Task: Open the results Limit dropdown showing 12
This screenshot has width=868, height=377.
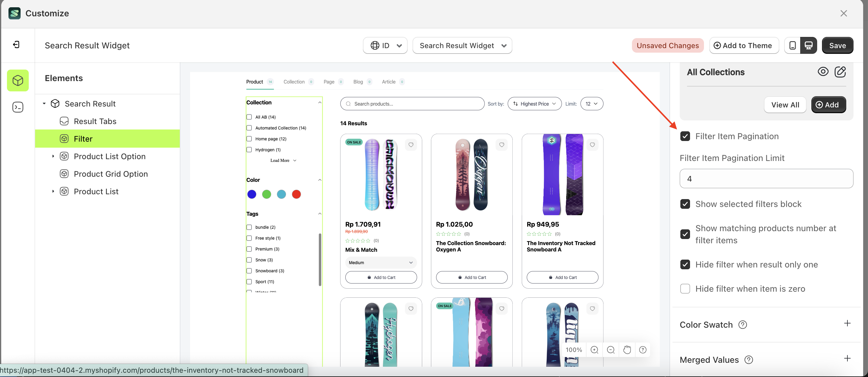Action: (592, 103)
